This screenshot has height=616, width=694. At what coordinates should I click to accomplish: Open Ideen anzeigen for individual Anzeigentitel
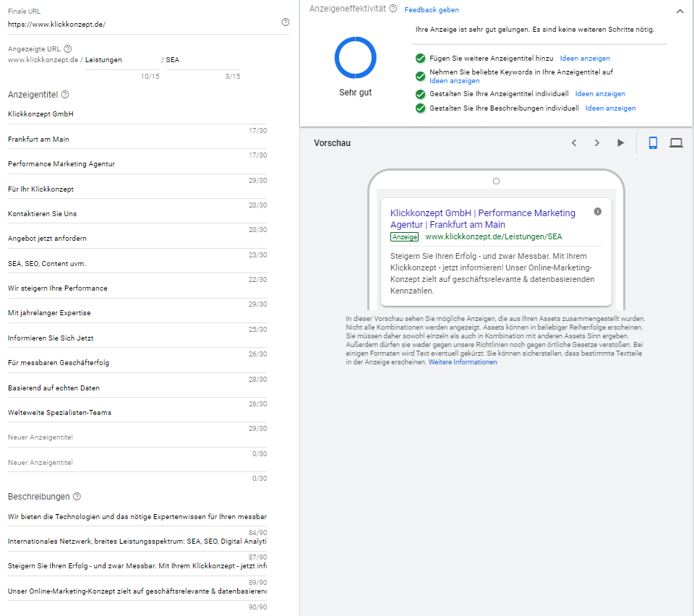(600, 94)
